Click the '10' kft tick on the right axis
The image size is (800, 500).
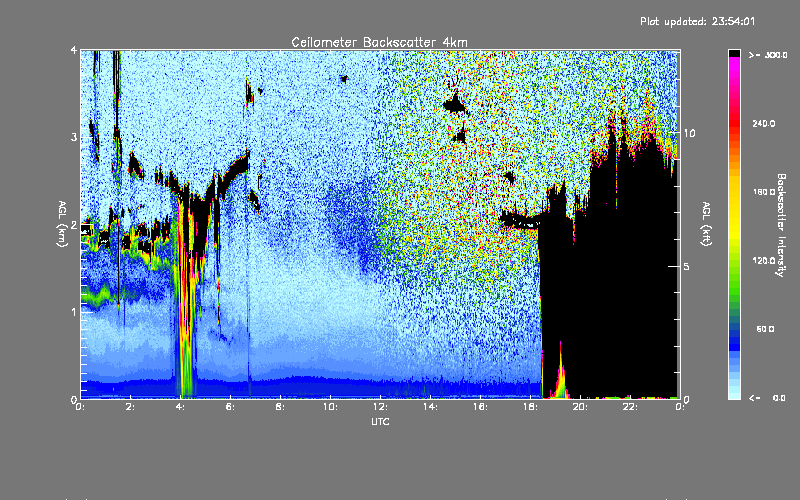pyautogui.click(x=689, y=134)
